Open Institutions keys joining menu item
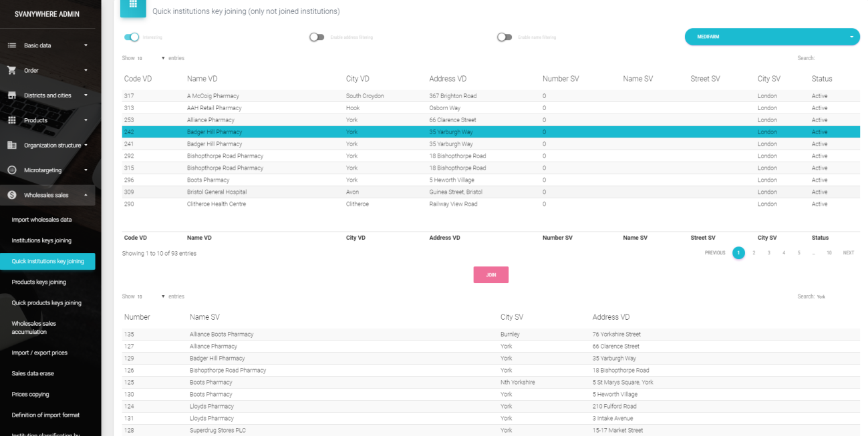The height and width of the screenshot is (436, 868). pos(41,240)
